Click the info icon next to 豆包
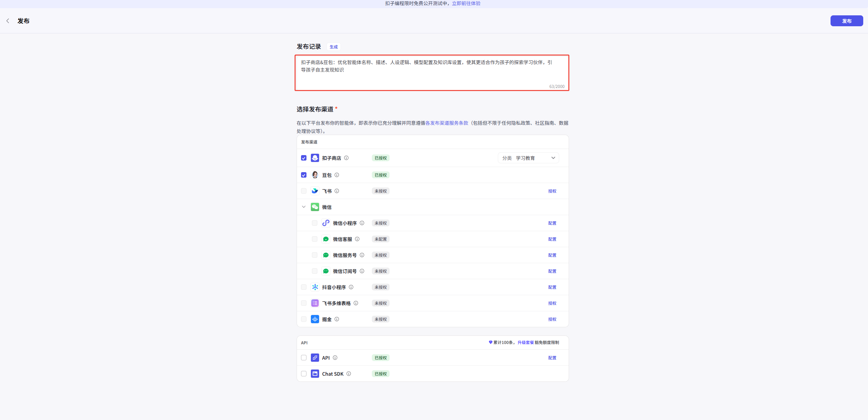Screen dimensions: 868x420 (x=337, y=175)
